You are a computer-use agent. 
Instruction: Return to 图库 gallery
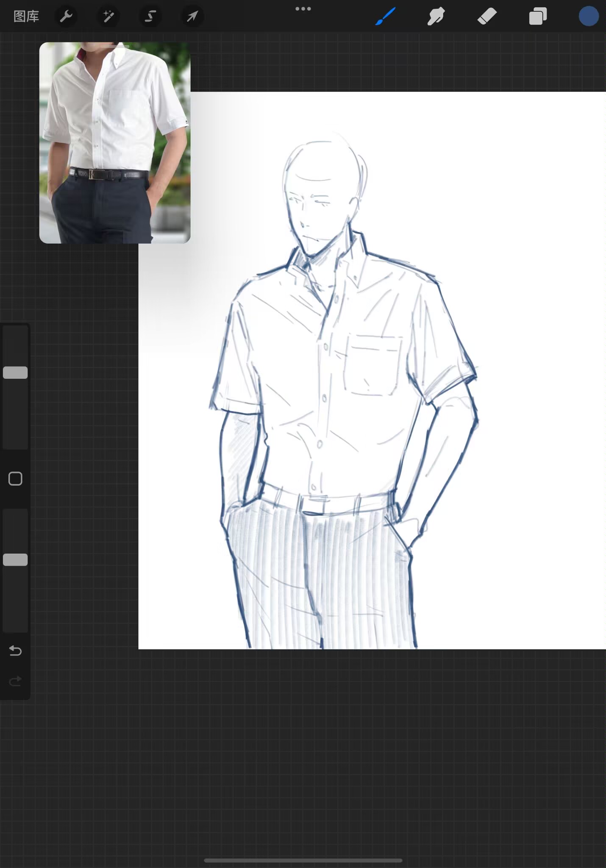(26, 17)
